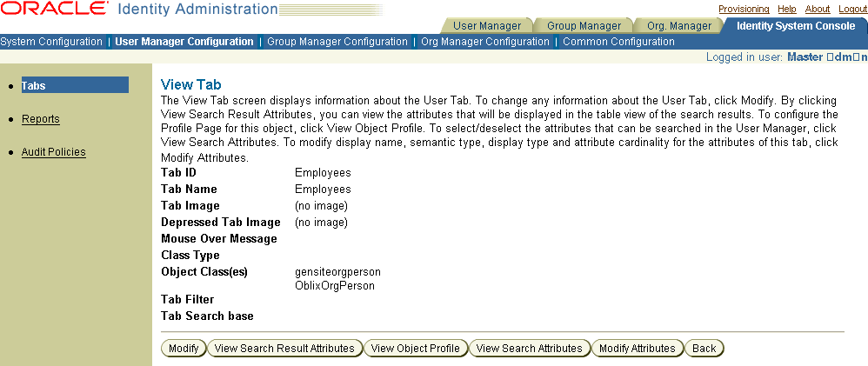The height and width of the screenshot is (366, 868).
Task: Switch to the Group Manager tab
Action: (584, 26)
